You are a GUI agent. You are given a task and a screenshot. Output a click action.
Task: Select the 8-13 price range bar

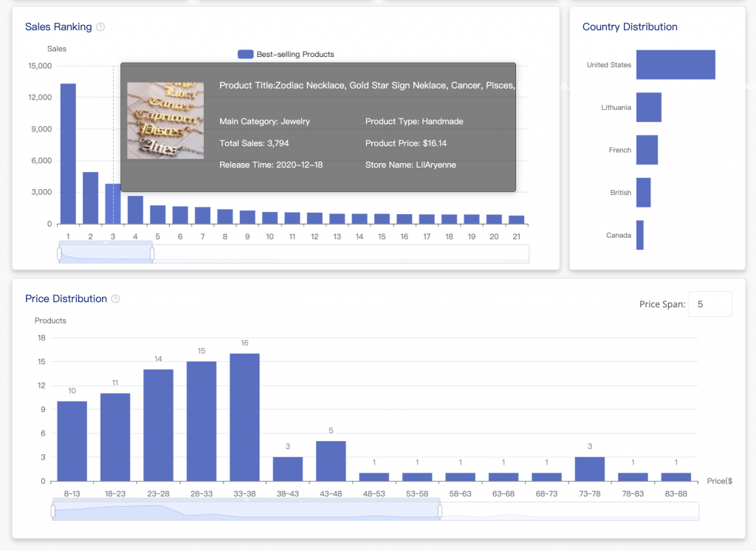(72, 441)
